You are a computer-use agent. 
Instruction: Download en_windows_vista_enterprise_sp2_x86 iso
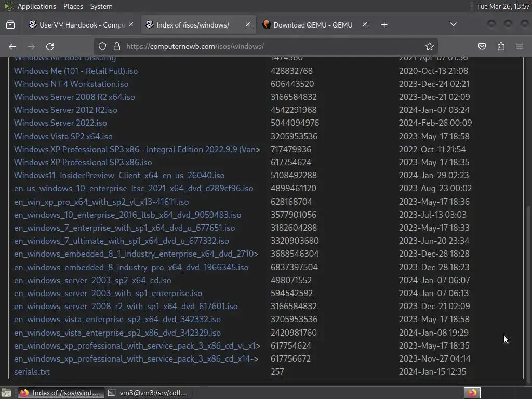coord(117,333)
